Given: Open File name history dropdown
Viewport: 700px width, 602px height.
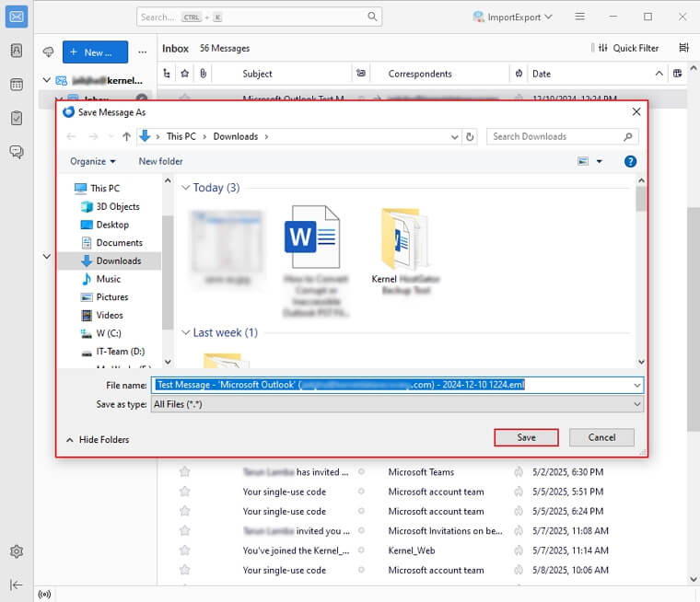Looking at the screenshot, I should click(x=637, y=385).
